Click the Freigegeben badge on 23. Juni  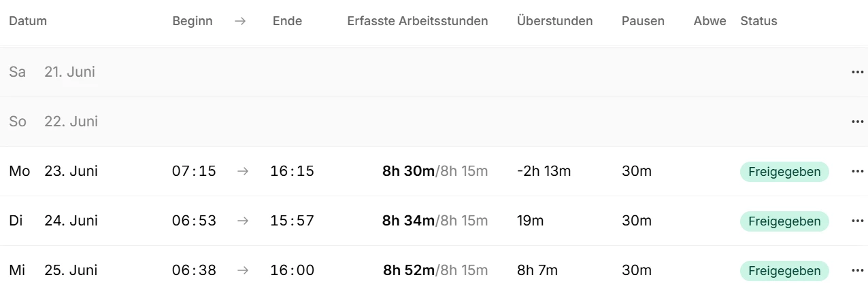tap(784, 172)
